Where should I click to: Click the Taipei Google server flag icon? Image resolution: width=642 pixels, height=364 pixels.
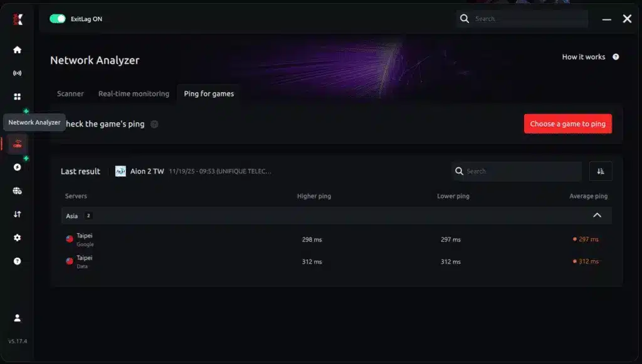coord(70,239)
